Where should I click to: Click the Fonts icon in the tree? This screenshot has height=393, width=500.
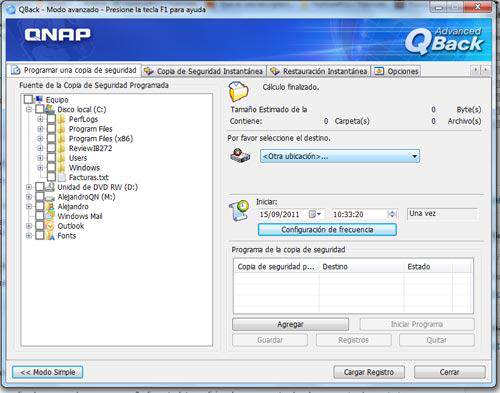pos(50,236)
